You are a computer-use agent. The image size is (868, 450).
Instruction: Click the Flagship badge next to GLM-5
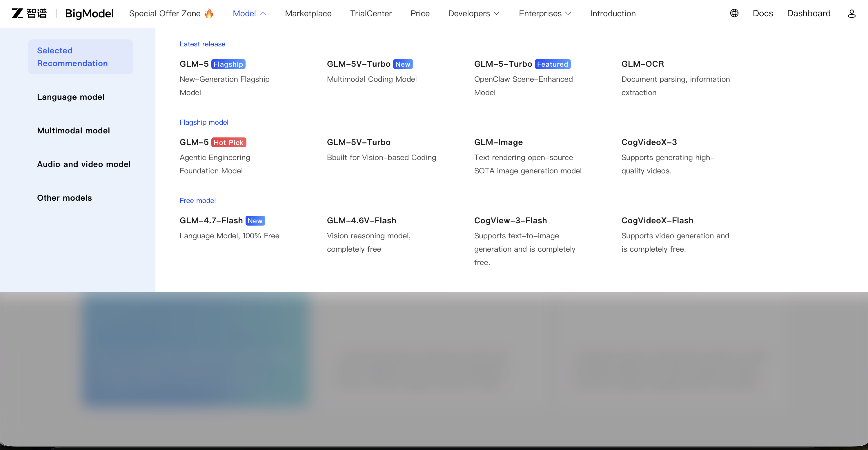tap(228, 64)
